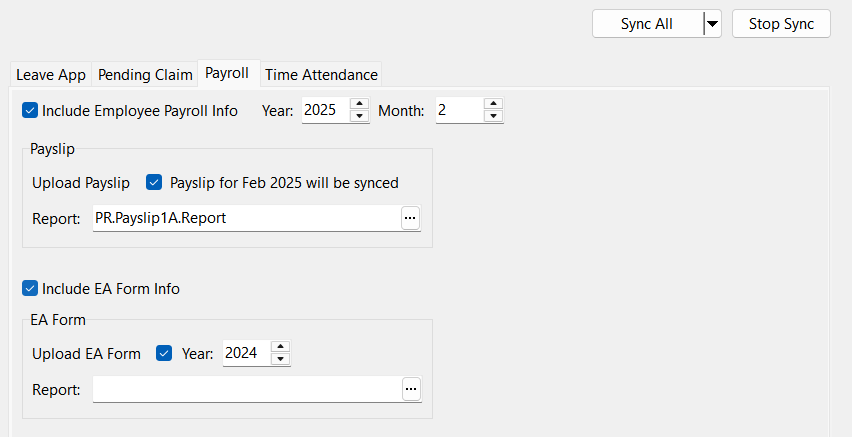852x437 pixels.
Task: Uncheck the Upload EA Form checkbox
Action: [165, 353]
